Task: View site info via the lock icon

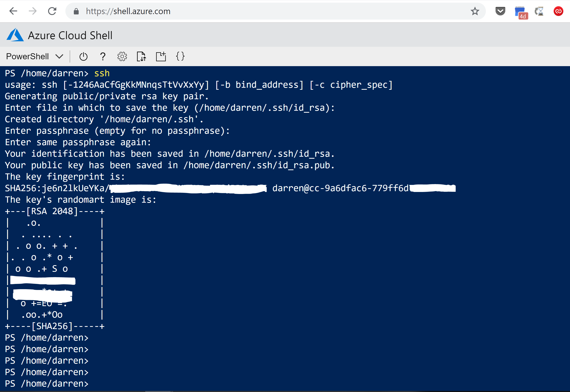Action: (x=76, y=11)
